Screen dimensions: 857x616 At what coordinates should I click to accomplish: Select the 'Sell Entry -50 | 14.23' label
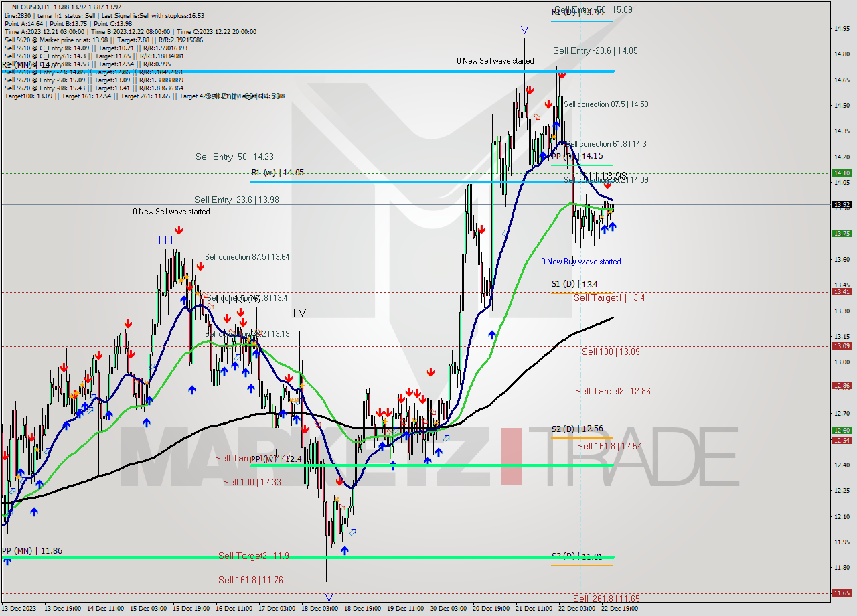click(x=234, y=157)
